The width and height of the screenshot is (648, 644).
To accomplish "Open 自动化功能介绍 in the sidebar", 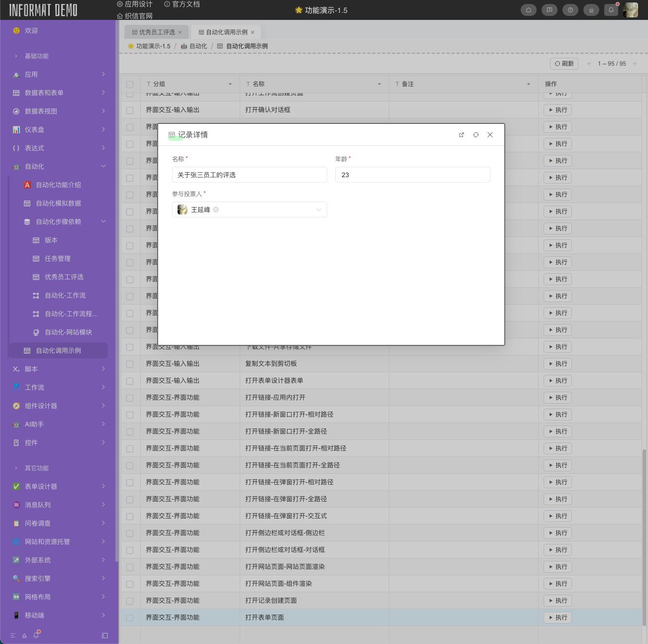I will [58, 185].
